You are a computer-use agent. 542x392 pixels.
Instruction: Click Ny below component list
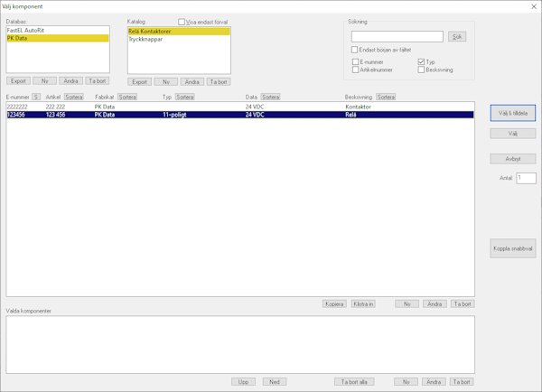pyautogui.click(x=407, y=304)
